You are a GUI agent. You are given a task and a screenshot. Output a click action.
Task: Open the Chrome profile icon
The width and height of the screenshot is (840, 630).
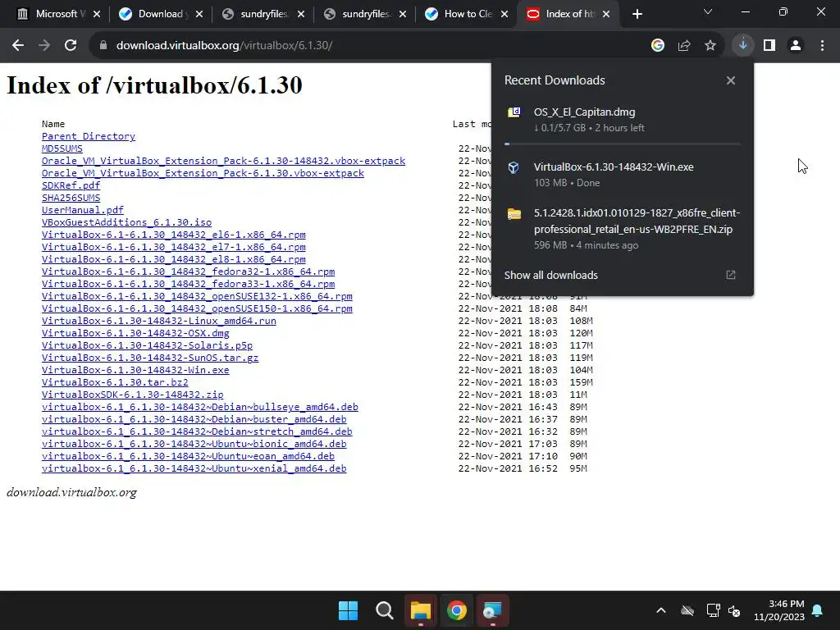pos(796,46)
